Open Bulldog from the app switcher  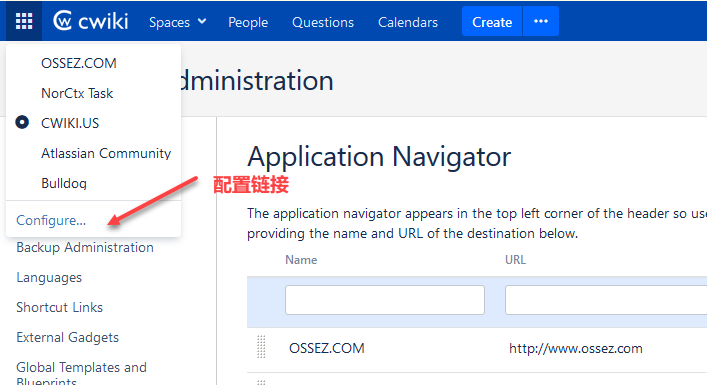[x=64, y=183]
